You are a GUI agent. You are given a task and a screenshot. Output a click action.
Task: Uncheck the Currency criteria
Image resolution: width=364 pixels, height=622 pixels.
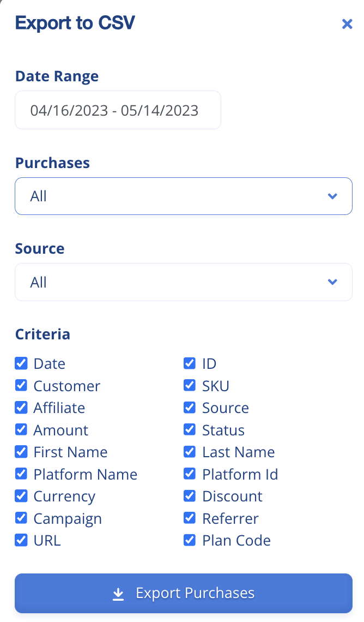pos(21,496)
